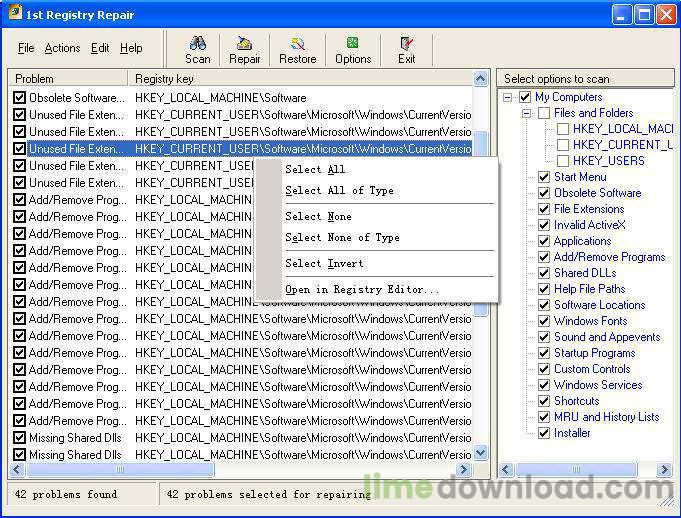Toggle MRU and History Lists checkbox
This screenshot has width=681, height=518.
click(x=544, y=417)
